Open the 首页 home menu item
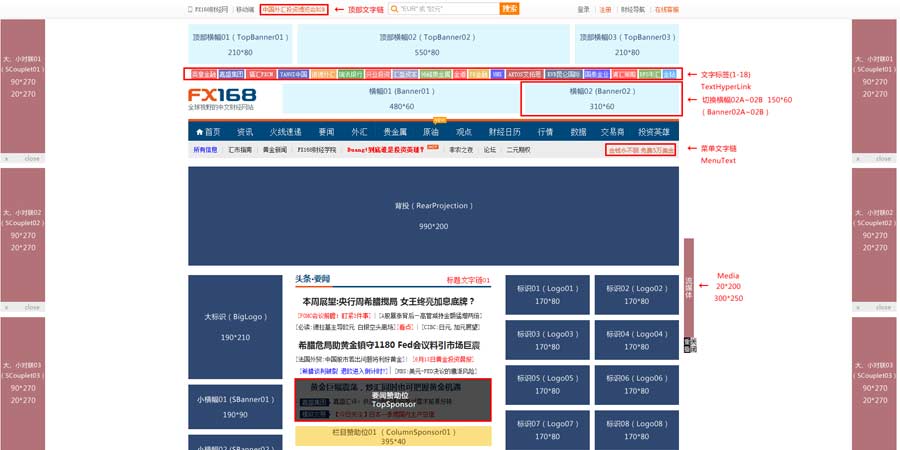 pos(206,131)
